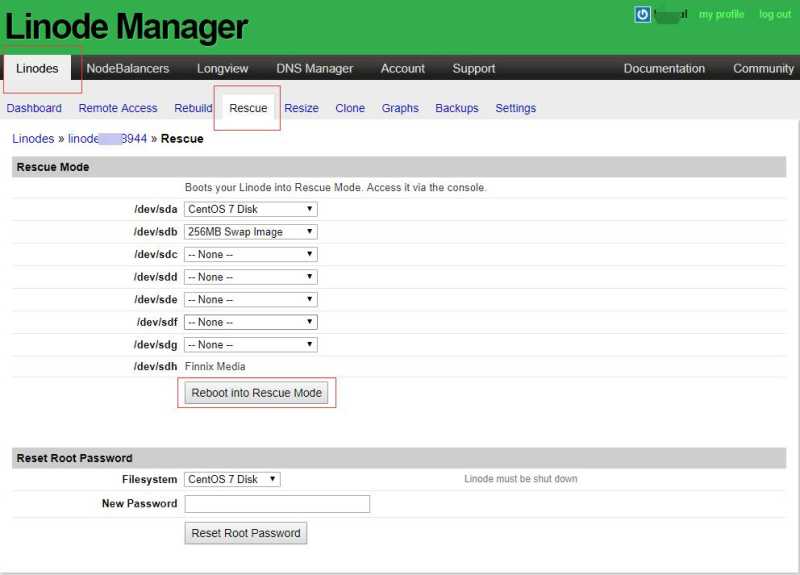800x575 pixels.
Task: Open the Dashboard subtab link
Action: pyautogui.click(x=34, y=108)
